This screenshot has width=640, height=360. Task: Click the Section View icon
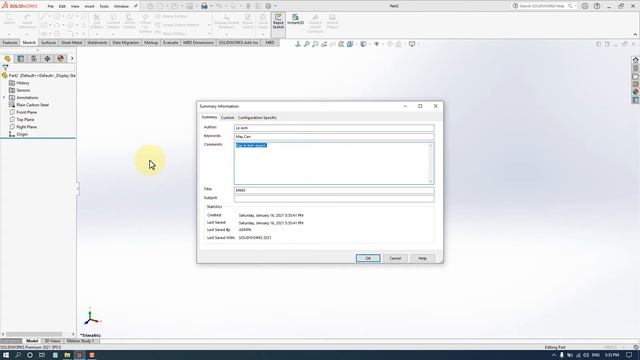pos(333,44)
